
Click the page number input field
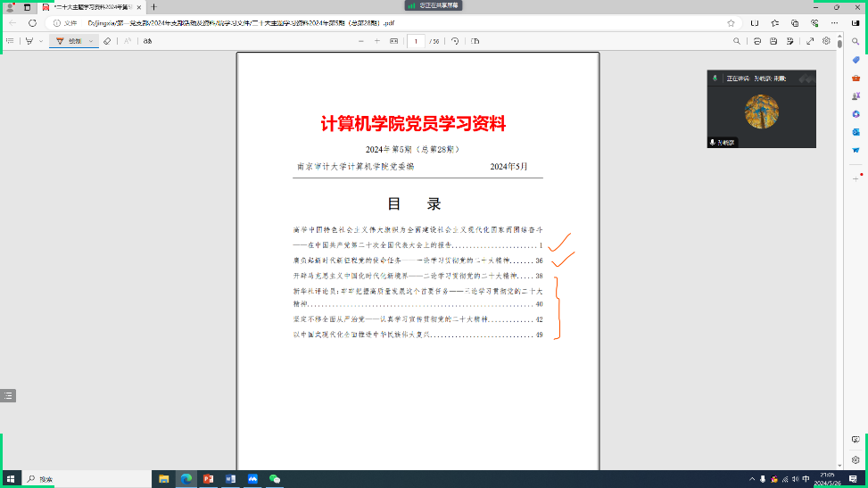click(x=417, y=41)
